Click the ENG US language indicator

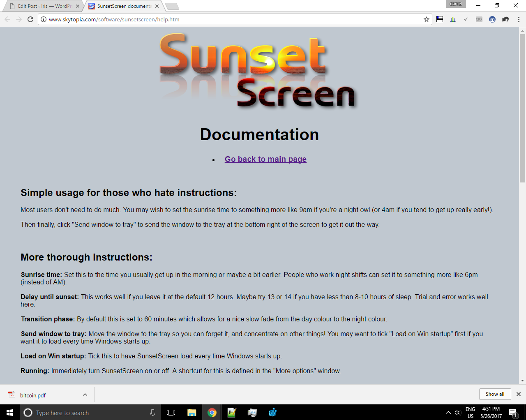tap(471, 413)
